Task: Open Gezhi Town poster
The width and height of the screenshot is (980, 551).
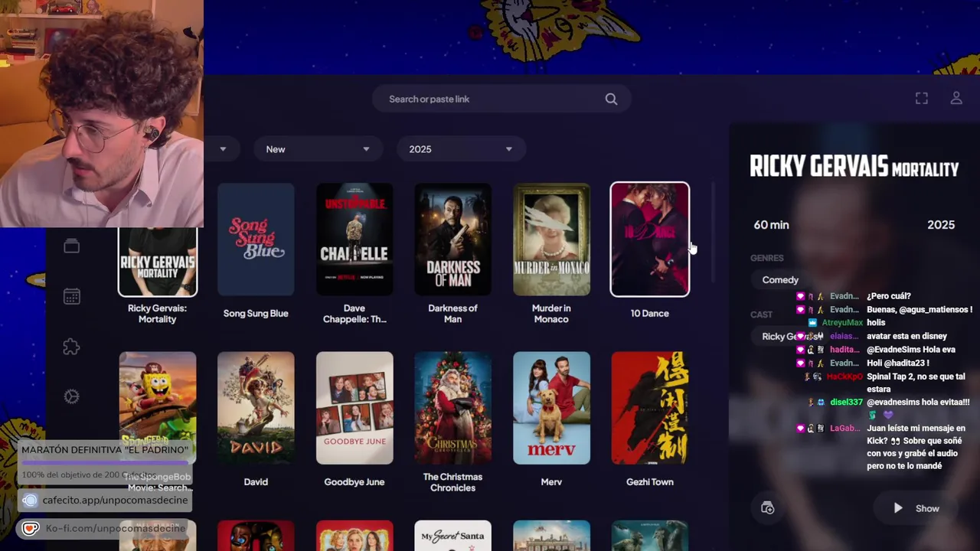Action: tap(649, 408)
